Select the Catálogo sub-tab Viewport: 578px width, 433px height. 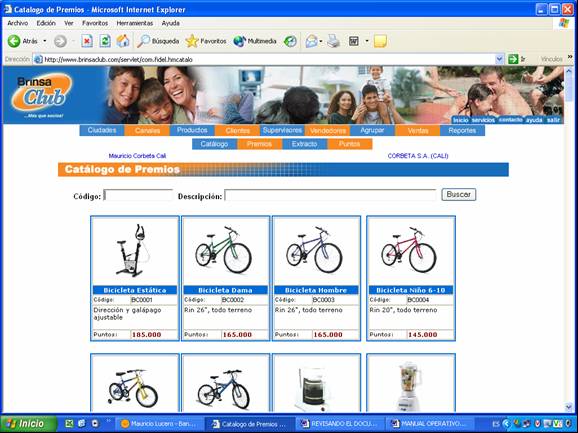[x=214, y=144]
